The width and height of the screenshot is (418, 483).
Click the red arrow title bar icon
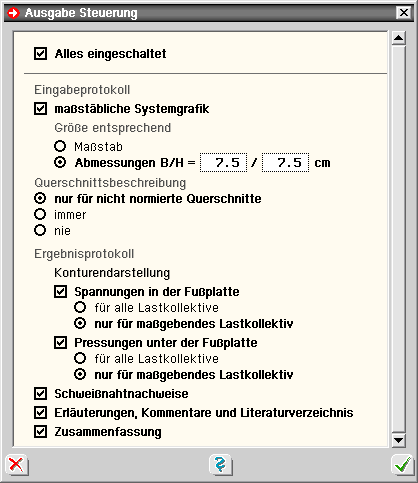(x=13, y=13)
